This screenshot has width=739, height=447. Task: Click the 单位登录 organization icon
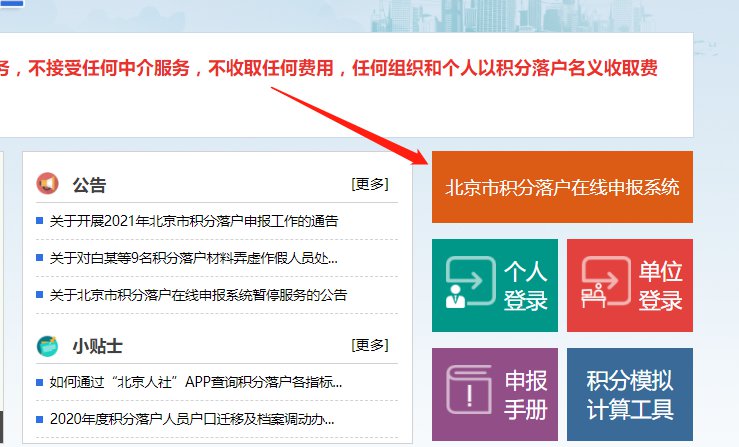click(x=605, y=282)
